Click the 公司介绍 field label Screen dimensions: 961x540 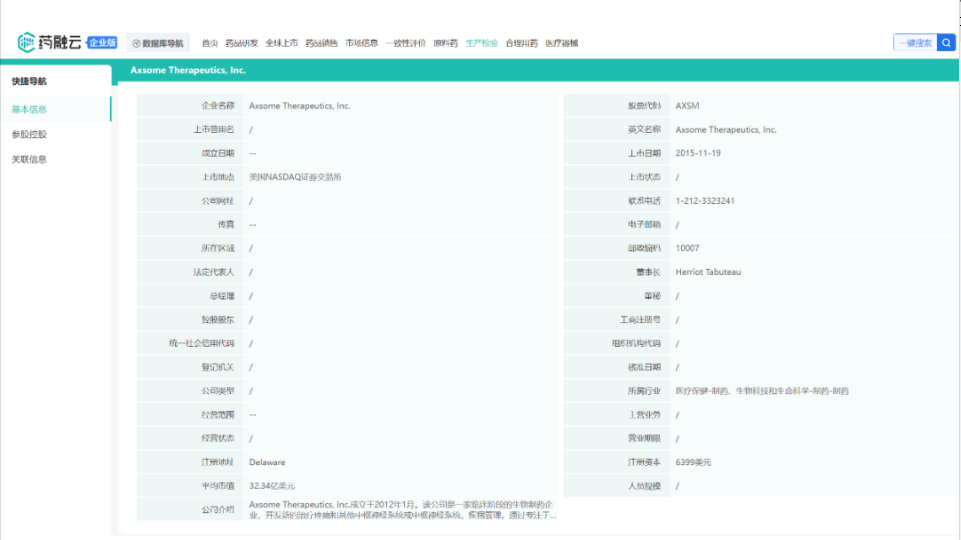[x=218, y=509]
